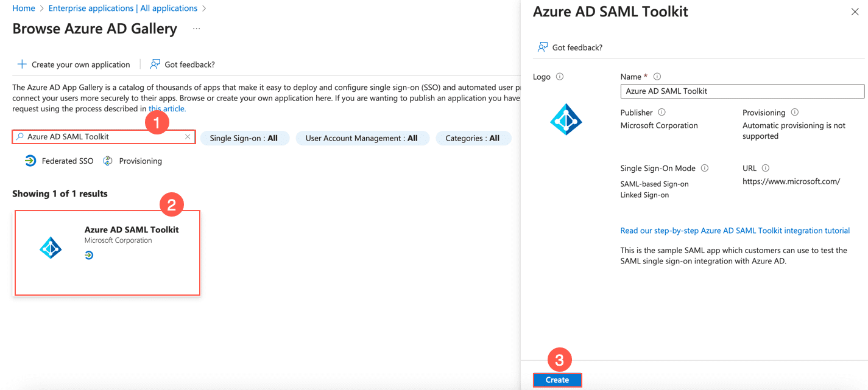Select the Azure AD SAML Toolkit result card

(x=107, y=252)
